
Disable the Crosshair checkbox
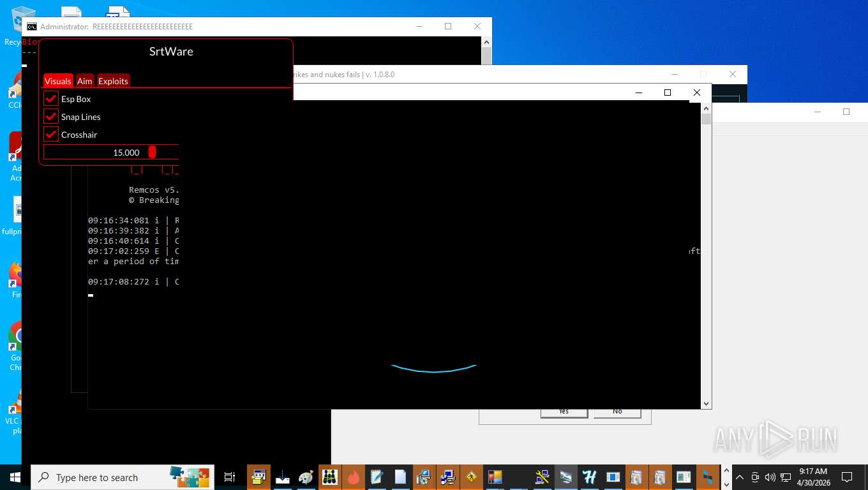(x=51, y=135)
